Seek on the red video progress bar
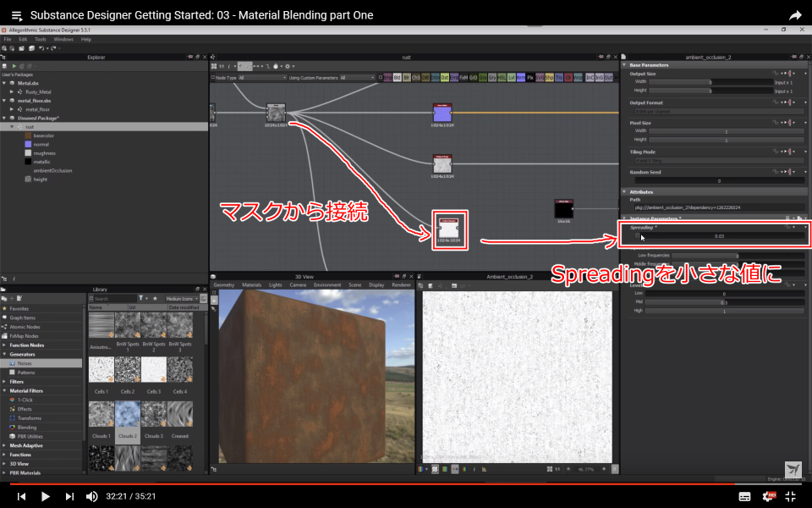Screen dimensions: 812x508 coord(406,484)
